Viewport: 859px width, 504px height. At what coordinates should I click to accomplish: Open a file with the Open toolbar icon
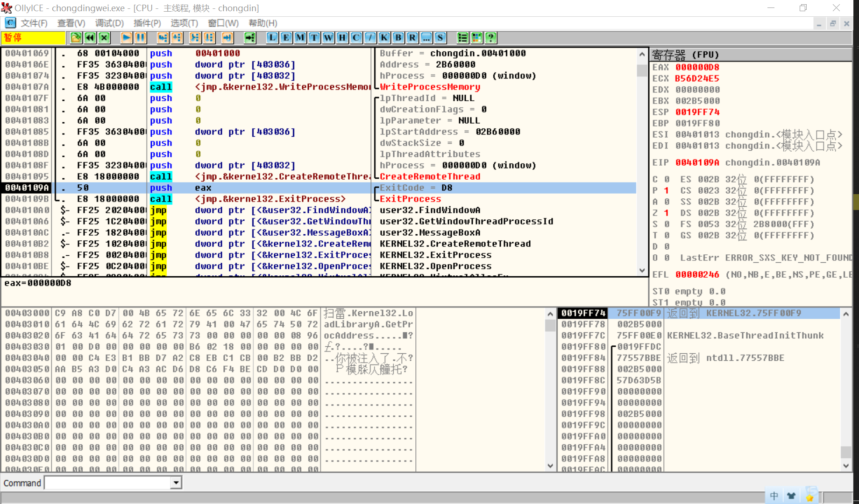[x=76, y=38]
